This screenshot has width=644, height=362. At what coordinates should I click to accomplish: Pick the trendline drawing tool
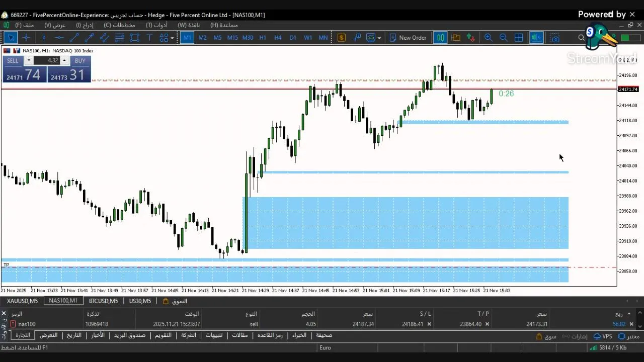coord(74,38)
